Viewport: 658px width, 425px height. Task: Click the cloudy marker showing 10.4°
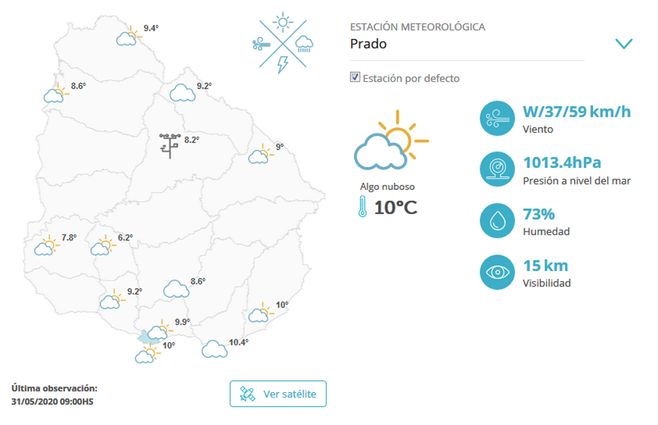(214, 349)
